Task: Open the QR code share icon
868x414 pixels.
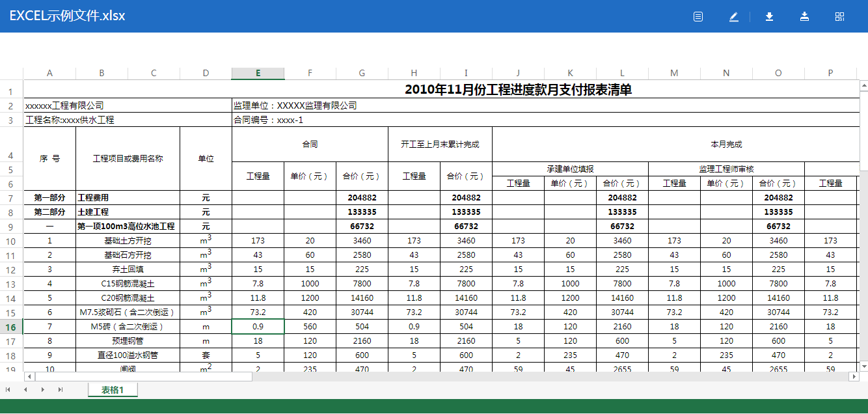Action: click(839, 16)
